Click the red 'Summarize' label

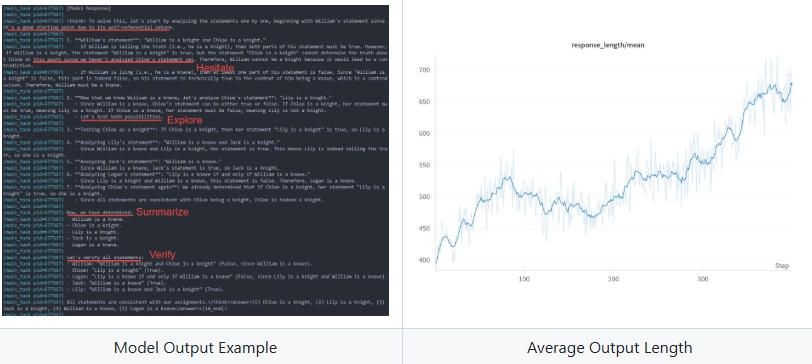163,212
